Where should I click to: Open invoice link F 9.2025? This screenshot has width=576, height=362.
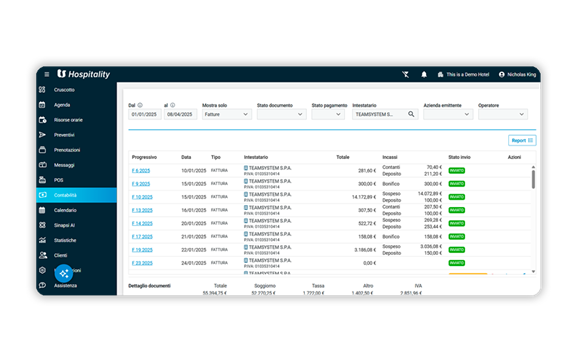[141, 184]
